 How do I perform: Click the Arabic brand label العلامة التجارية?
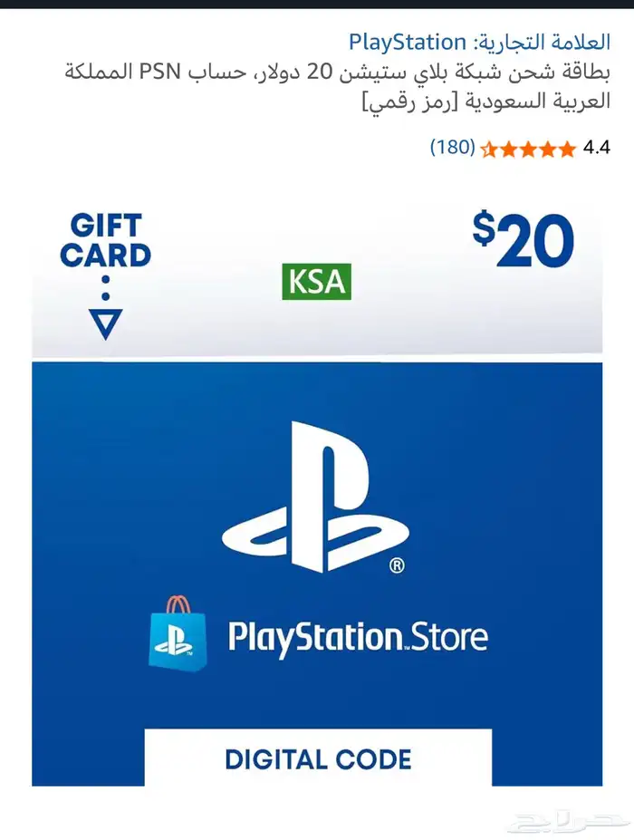coord(542,43)
